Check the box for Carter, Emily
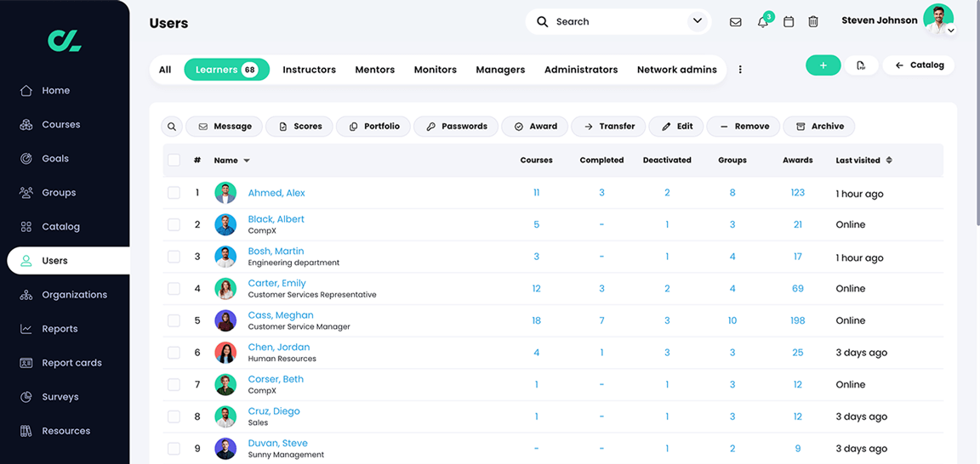The width and height of the screenshot is (980, 464). pyautogui.click(x=174, y=289)
